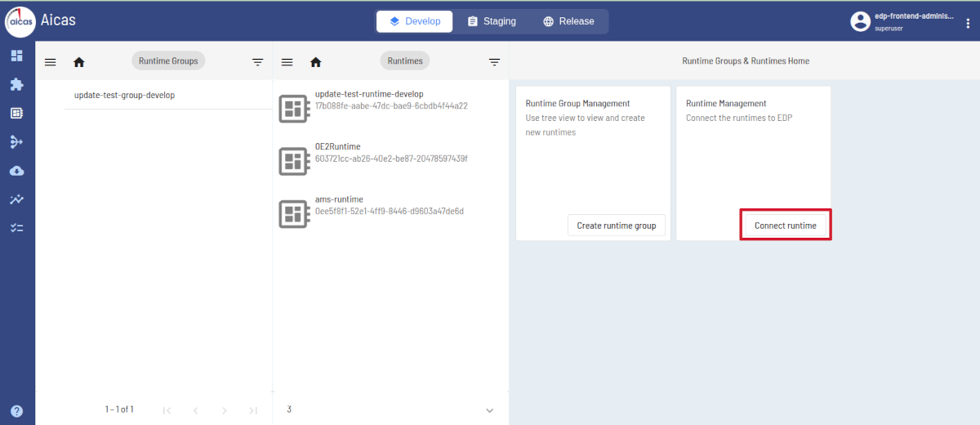Image resolution: width=980 pixels, height=425 pixels.
Task: Open the help question mark icon
Action: (16, 411)
